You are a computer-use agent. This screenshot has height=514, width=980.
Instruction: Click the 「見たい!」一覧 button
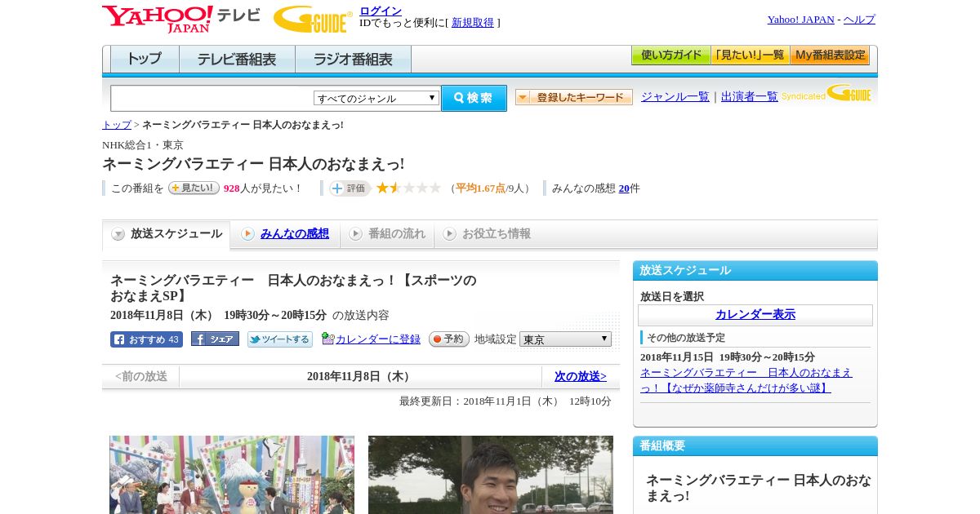[x=751, y=55]
